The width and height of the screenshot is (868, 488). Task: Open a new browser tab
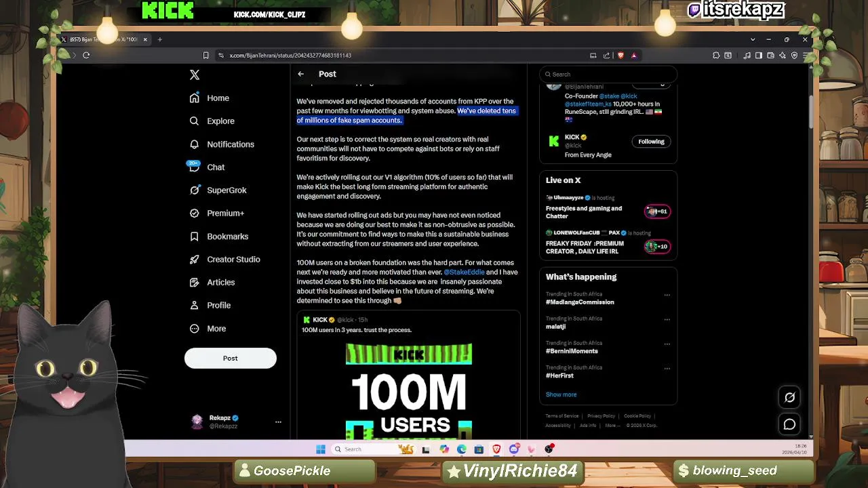click(159, 39)
